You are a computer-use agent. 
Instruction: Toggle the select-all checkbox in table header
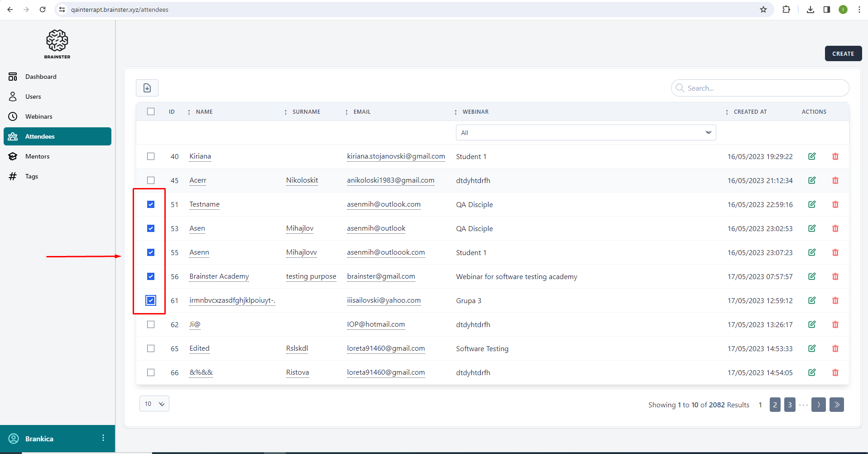tap(151, 111)
